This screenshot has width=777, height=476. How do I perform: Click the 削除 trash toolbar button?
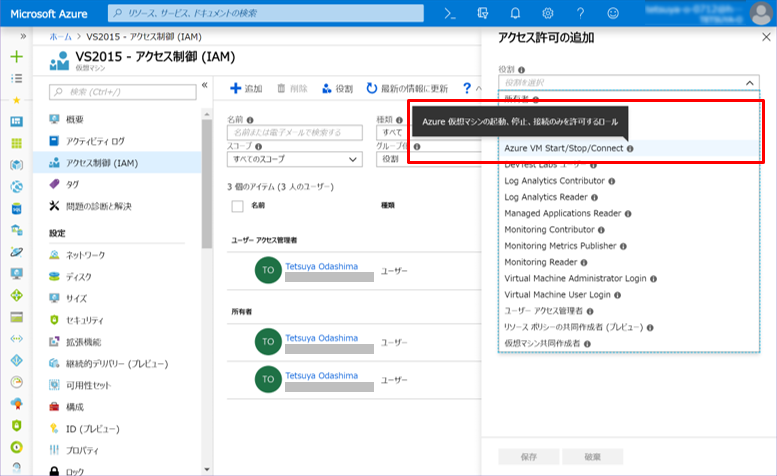[292, 89]
